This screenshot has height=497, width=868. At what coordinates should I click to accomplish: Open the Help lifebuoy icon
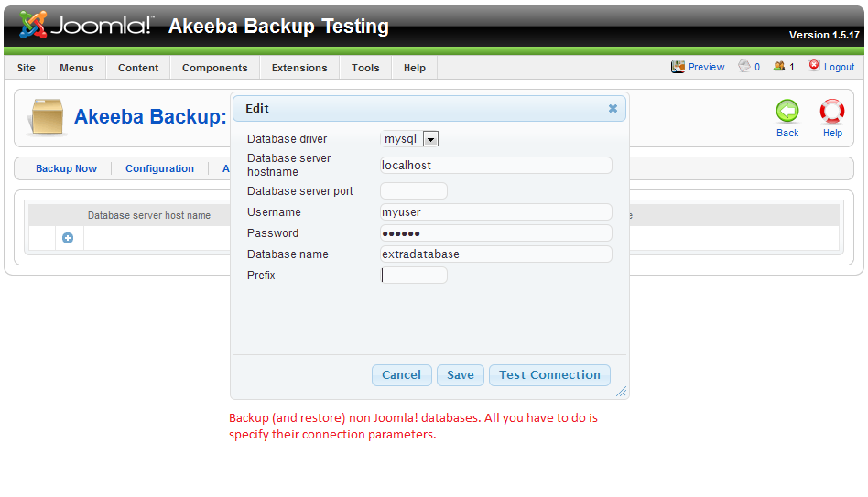click(x=832, y=112)
